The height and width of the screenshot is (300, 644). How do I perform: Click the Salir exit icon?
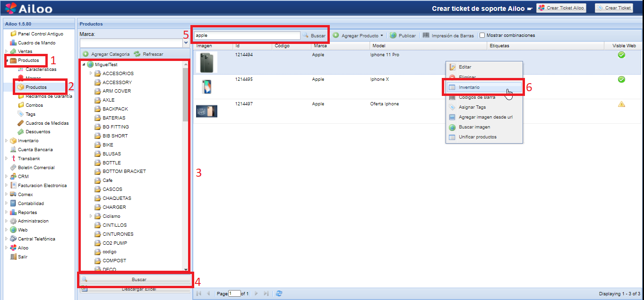coord(13,257)
